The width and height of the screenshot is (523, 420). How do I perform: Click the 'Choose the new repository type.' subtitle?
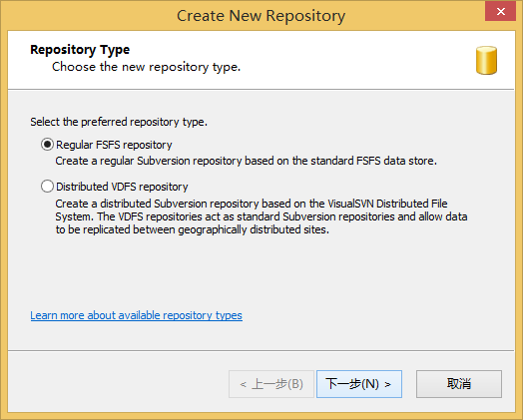[146, 67]
